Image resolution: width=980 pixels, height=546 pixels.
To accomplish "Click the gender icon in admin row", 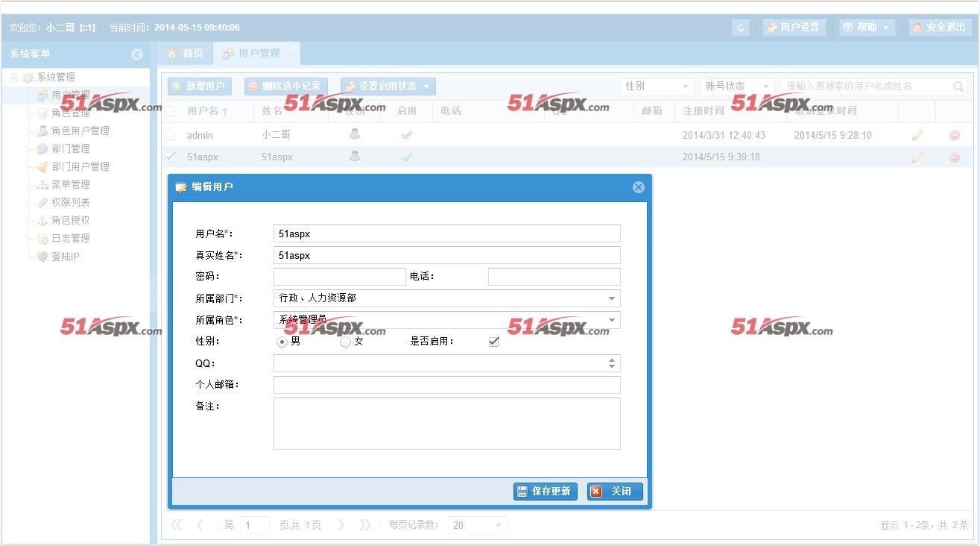I will pos(355,135).
